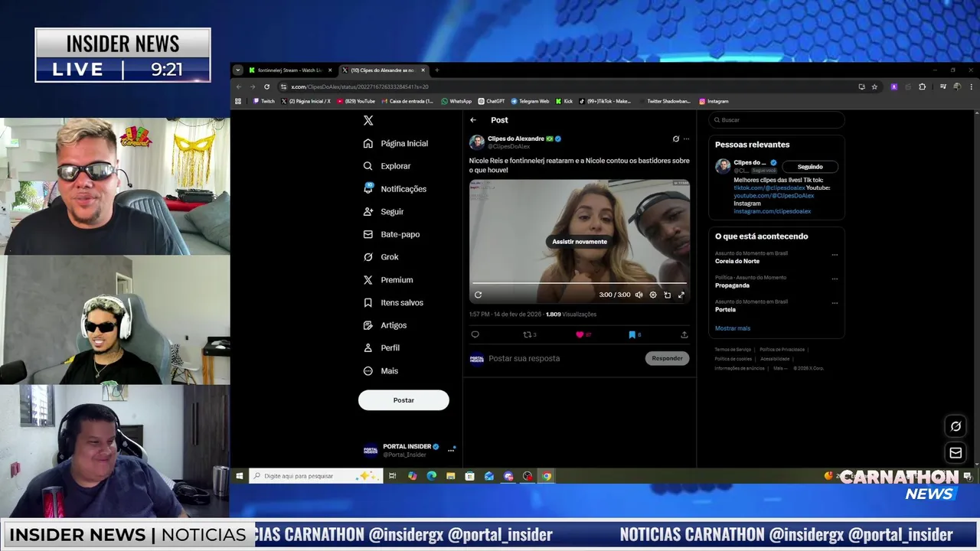Go to Página Inicial in sidebar
This screenshot has width=980, height=551.
tap(396, 143)
